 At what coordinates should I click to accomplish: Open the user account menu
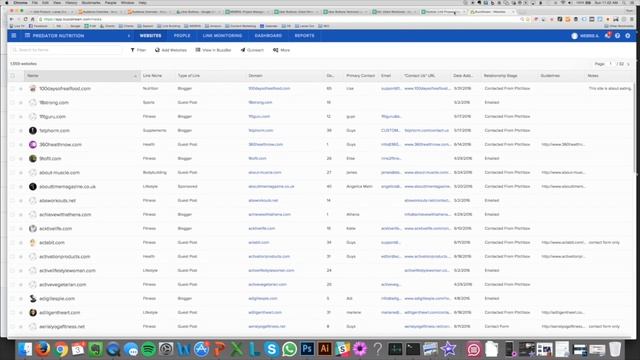(x=584, y=36)
